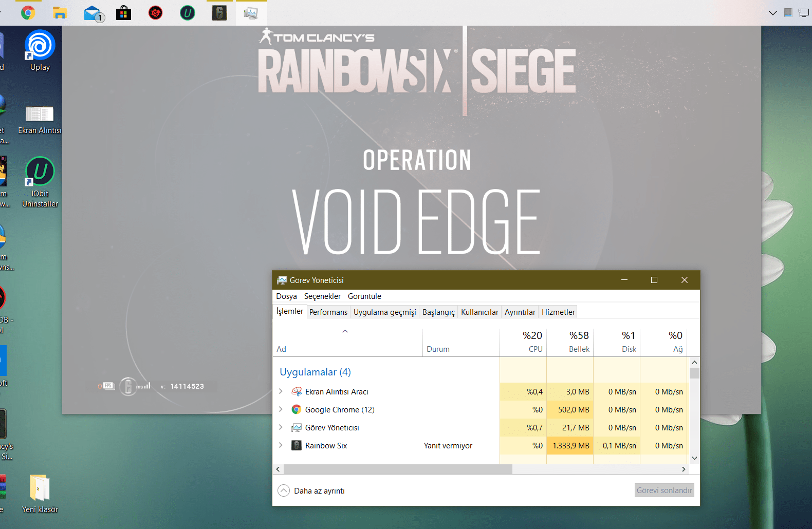Screen dimensions: 812x529
Task: Click the Yanıt vermiyor status text
Action: [x=448, y=446]
